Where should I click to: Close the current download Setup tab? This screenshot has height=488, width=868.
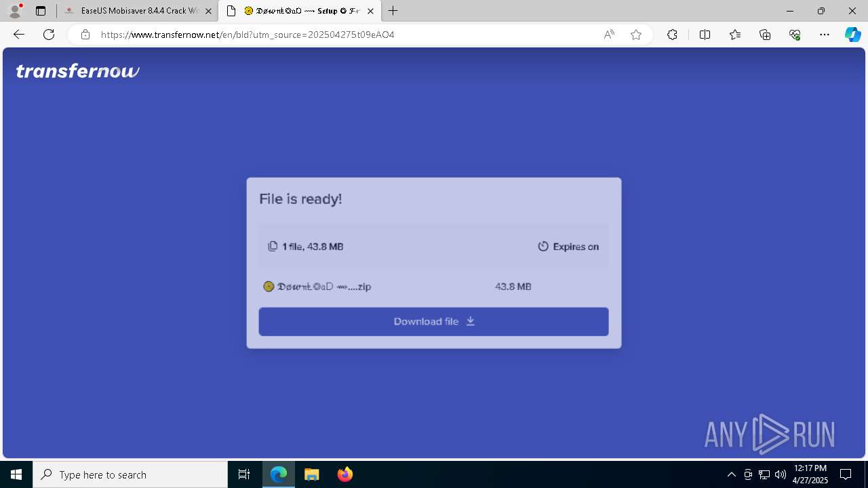tap(370, 11)
